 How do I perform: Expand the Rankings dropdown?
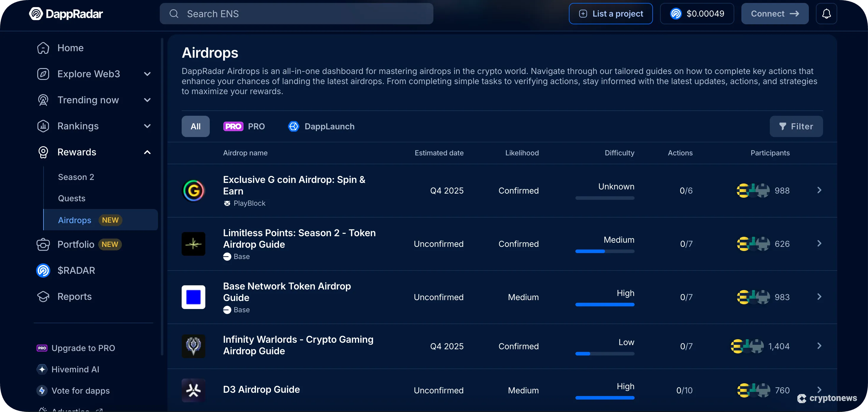[147, 126]
